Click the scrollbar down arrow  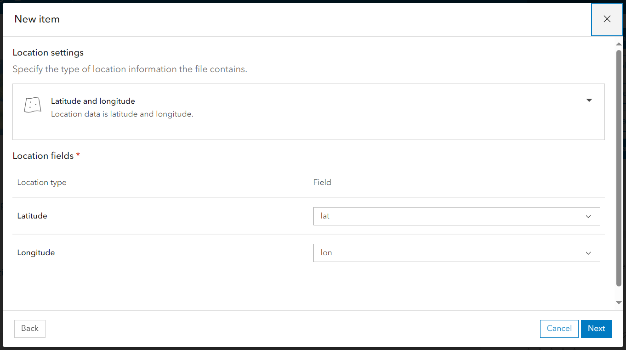(x=619, y=302)
